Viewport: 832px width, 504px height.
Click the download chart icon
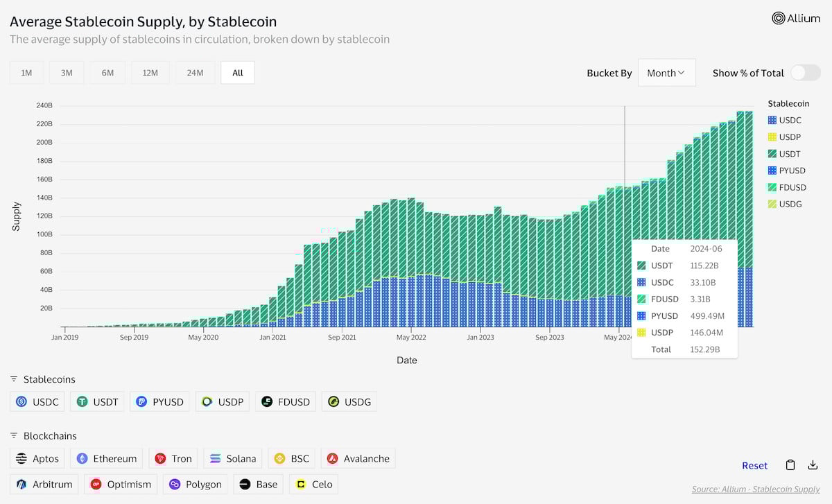(814, 465)
